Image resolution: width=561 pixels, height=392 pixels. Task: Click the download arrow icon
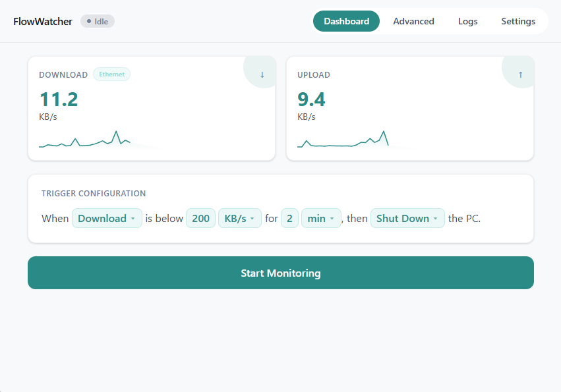pyautogui.click(x=262, y=74)
